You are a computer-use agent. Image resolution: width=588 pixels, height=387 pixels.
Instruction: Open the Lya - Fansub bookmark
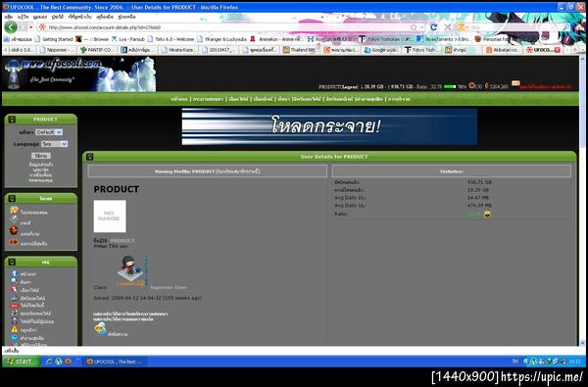pyautogui.click(x=127, y=39)
